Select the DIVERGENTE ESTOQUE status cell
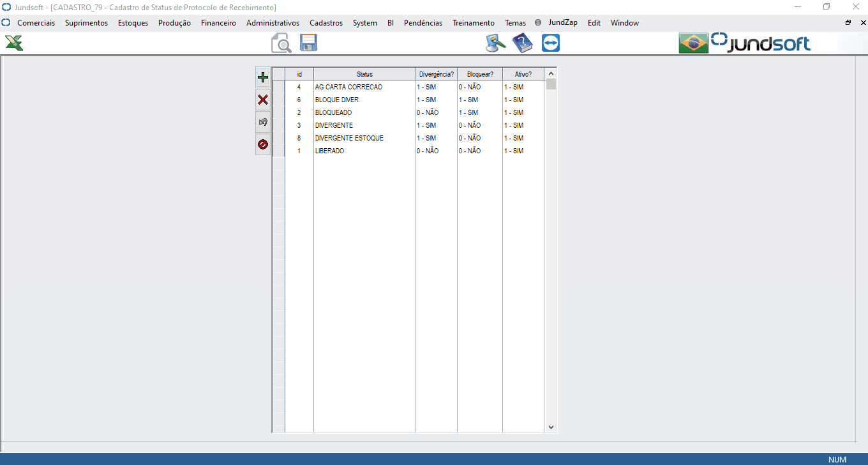The height and width of the screenshot is (465, 868). coord(364,138)
